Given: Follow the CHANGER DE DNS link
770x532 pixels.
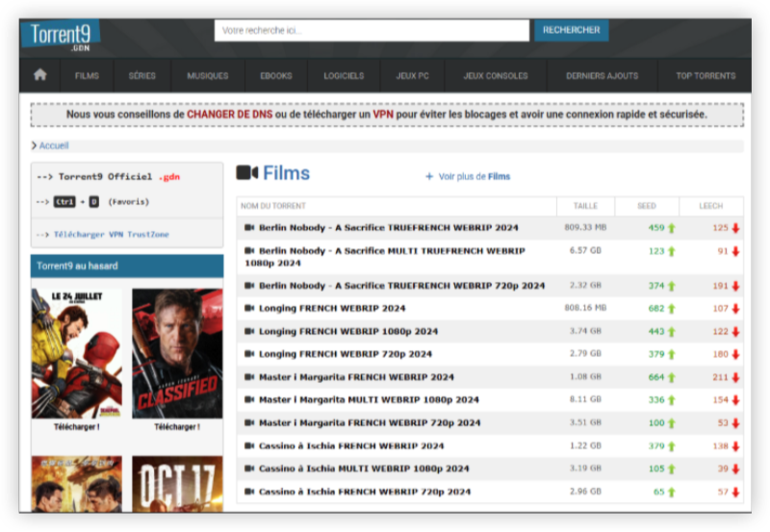Looking at the screenshot, I should pos(229,114).
